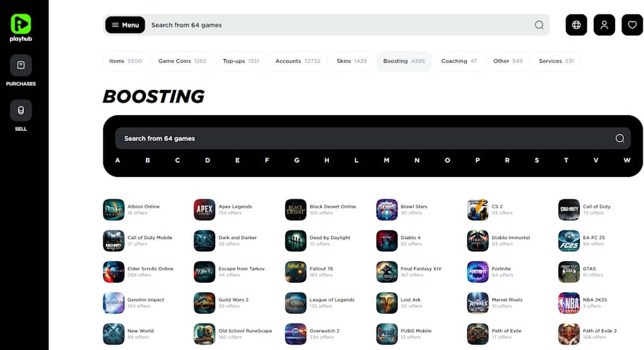Click the Boosting panel search field
The image size is (644, 350).
pyautogui.click(x=373, y=138)
